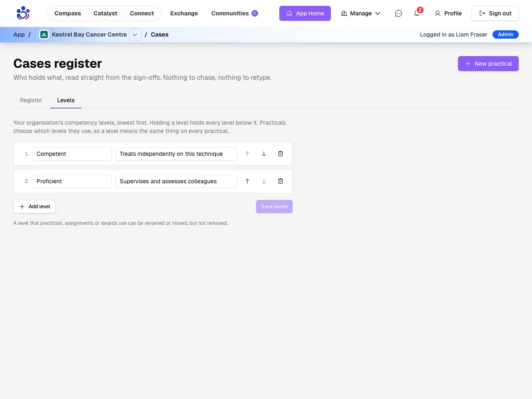Open notifications bell with 2 badge
Screen dimensions: 532x399
coord(417,13)
